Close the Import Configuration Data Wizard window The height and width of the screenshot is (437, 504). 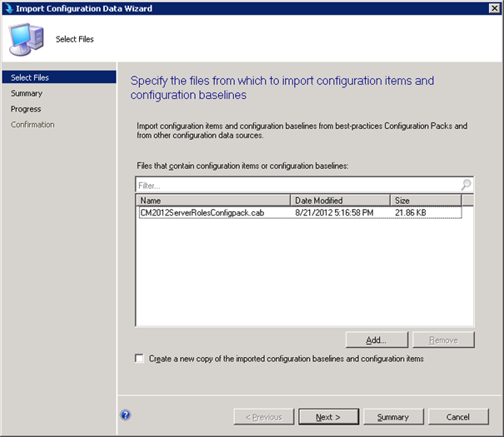pos(494,8)
